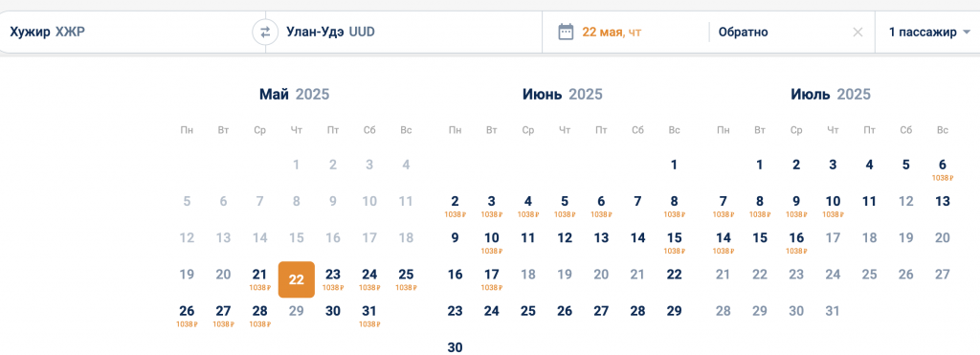Pick July 6 with price

point(943,170)
